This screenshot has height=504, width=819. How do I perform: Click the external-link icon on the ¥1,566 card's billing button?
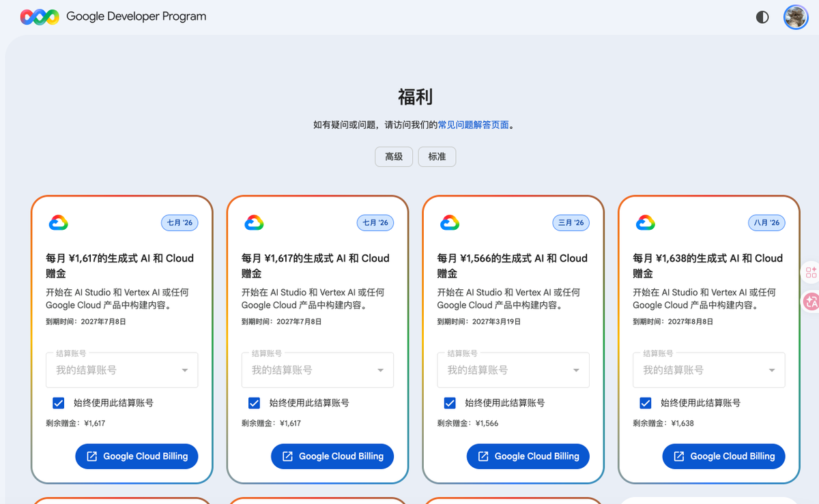[x=483, y=456]
